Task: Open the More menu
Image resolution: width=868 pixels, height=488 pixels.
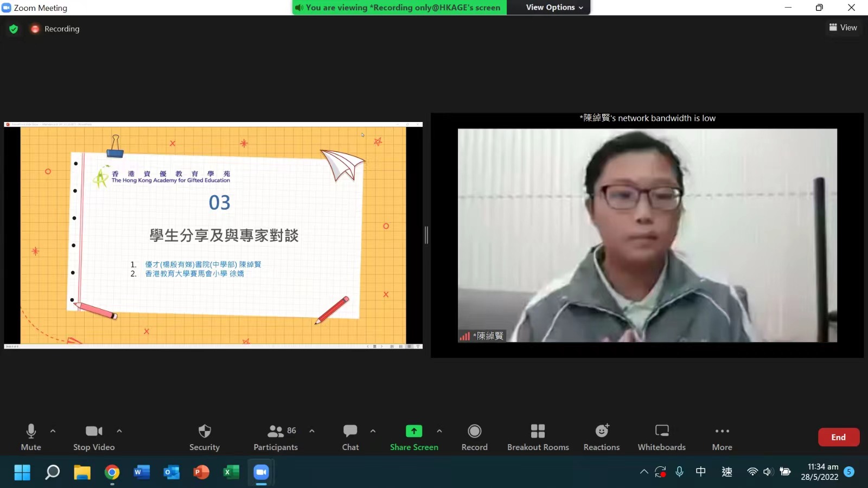Action: [722, 437]
